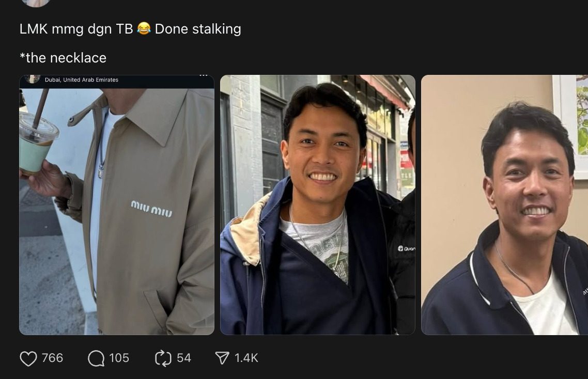The height and width of the screenshot is (379, 588).
Task: Tap the repost arrows icon
Action: click(163, 358)
